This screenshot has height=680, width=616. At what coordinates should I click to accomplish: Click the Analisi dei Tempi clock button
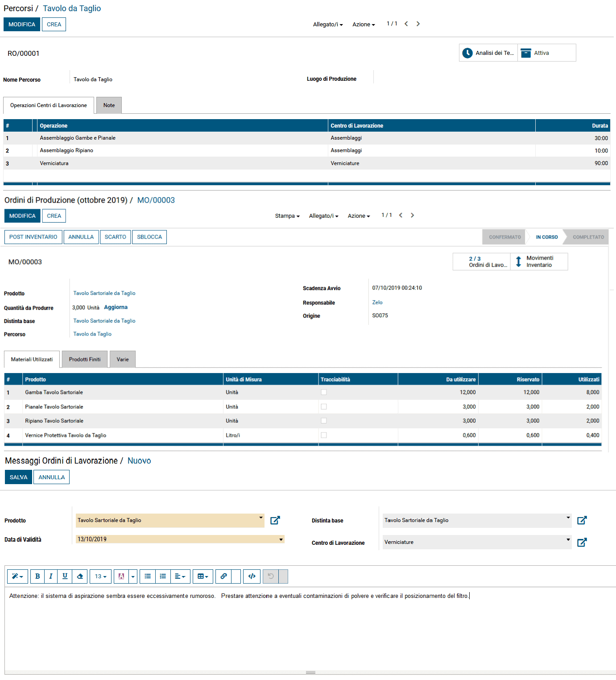coord(488,53)
